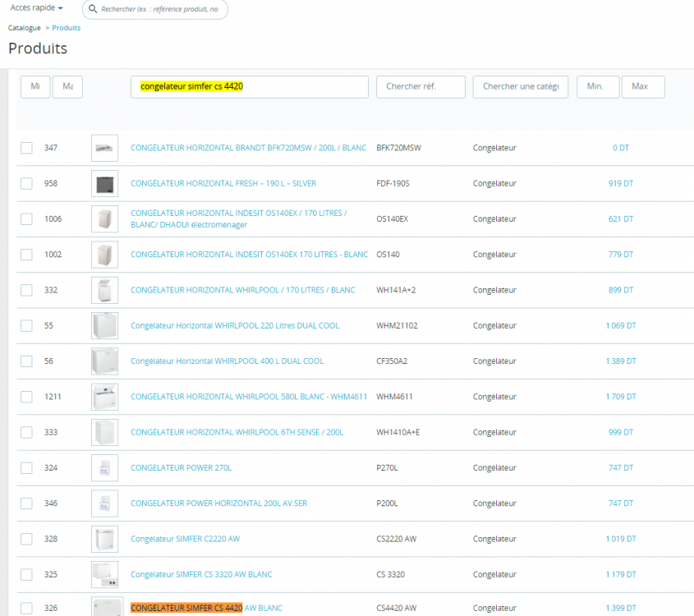694x616 pixels.
Task: Open CONGELATEUR HORIZONTAL FRESH 190 L SILVER link
Action: pyautogui.click(x=223, y=183)
